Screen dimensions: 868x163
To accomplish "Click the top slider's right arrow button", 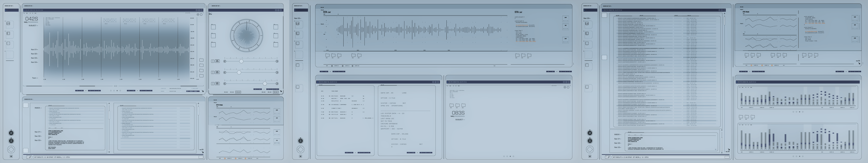I will pos(277,61).
